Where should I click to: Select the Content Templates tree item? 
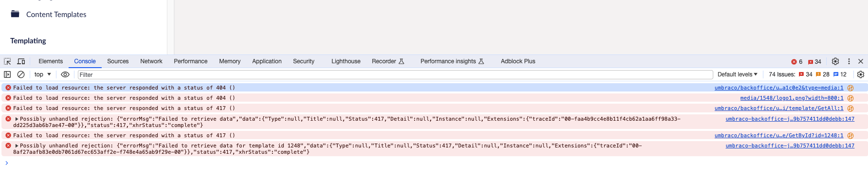click(x=56, y=15)
